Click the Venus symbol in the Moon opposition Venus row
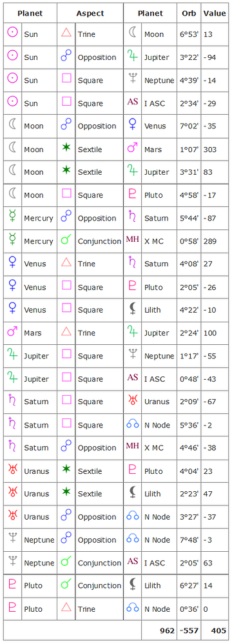This screenshot has width=232, height=644. [133, 126]
